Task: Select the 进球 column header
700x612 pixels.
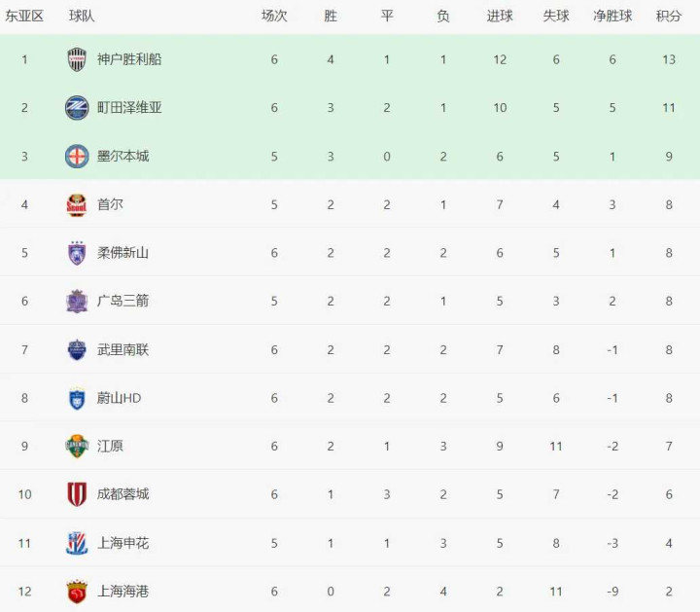Action: 500,17
